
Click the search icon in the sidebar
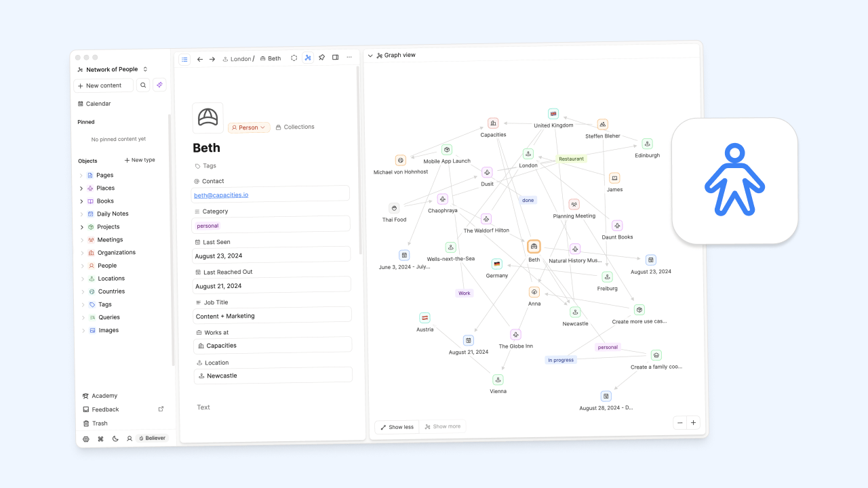pyautogui.click(x=143, y=85)
